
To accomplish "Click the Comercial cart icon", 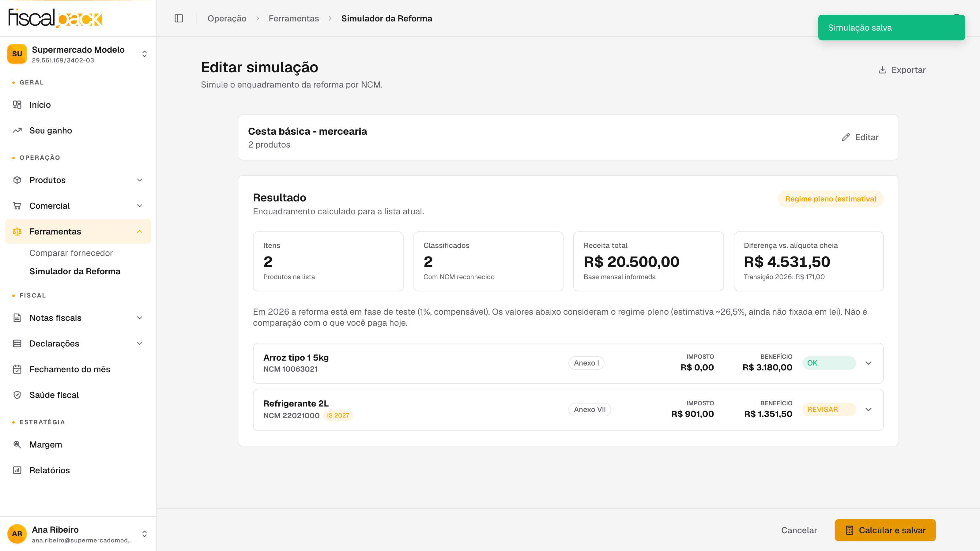I will point(17,206).
